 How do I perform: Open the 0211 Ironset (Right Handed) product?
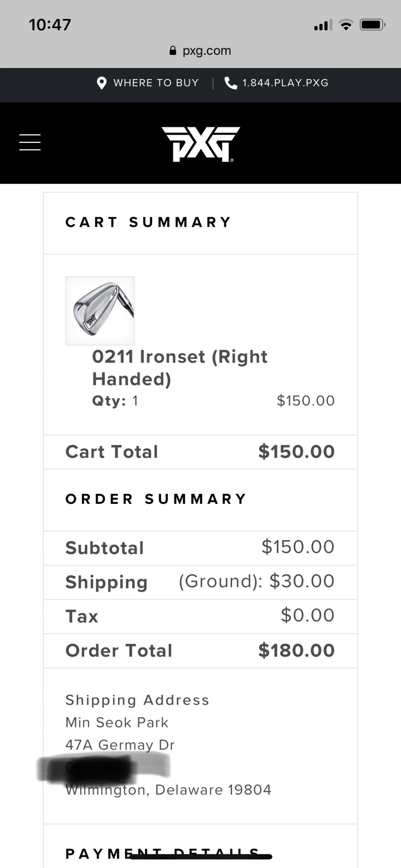click(180, 368)
